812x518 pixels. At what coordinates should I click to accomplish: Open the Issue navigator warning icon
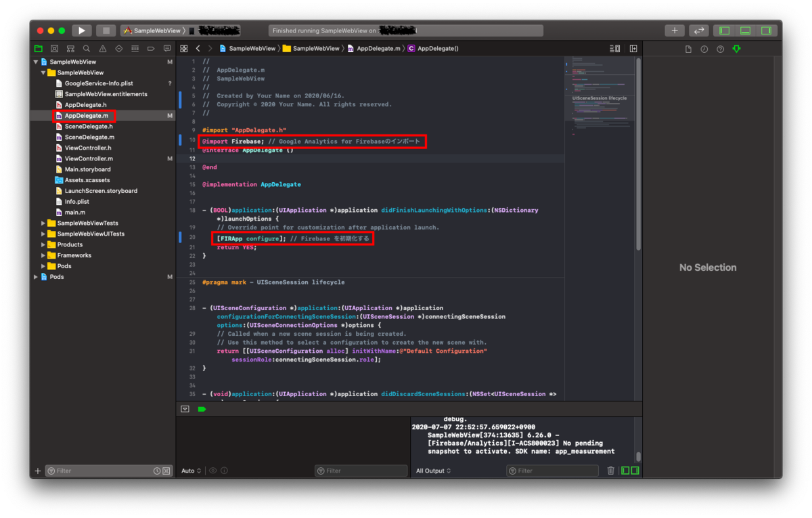coord(103,49)
